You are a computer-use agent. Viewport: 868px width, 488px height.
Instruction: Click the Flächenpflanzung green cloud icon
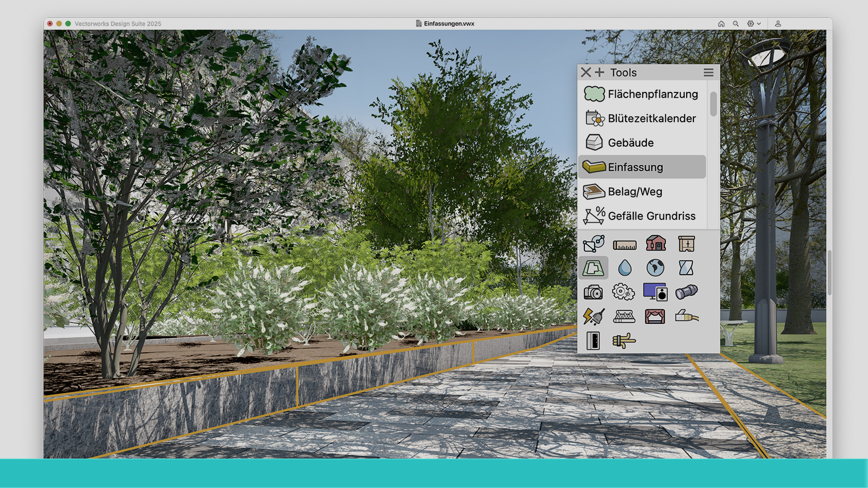[594, 94]
